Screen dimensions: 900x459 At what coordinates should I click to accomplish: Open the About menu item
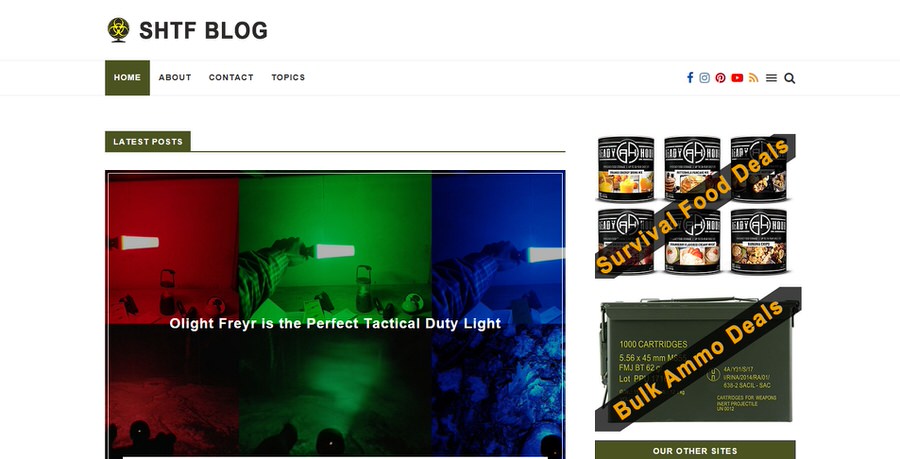coord(175,77)
